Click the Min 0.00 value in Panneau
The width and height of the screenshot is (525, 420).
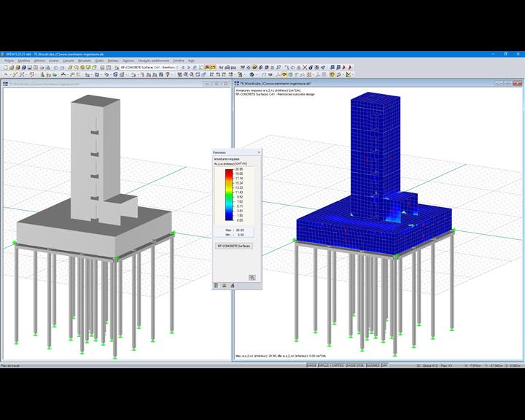(241, 235)
